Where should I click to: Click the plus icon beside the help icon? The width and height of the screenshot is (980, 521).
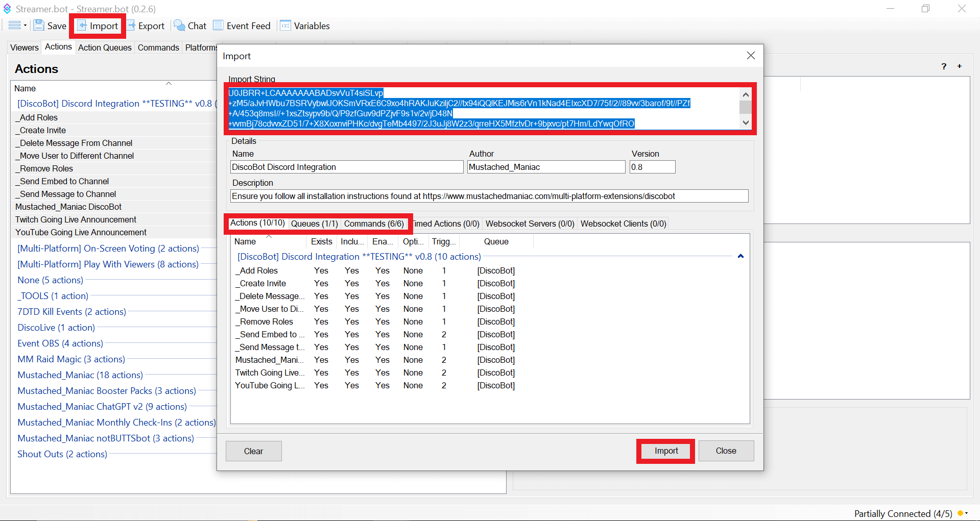[x=960, y=66]
